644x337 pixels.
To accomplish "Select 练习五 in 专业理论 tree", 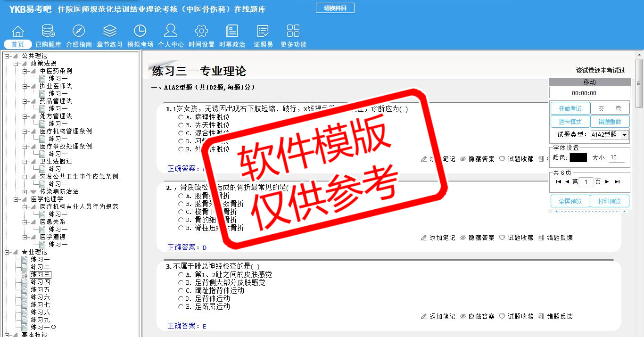I will (40, 290).
